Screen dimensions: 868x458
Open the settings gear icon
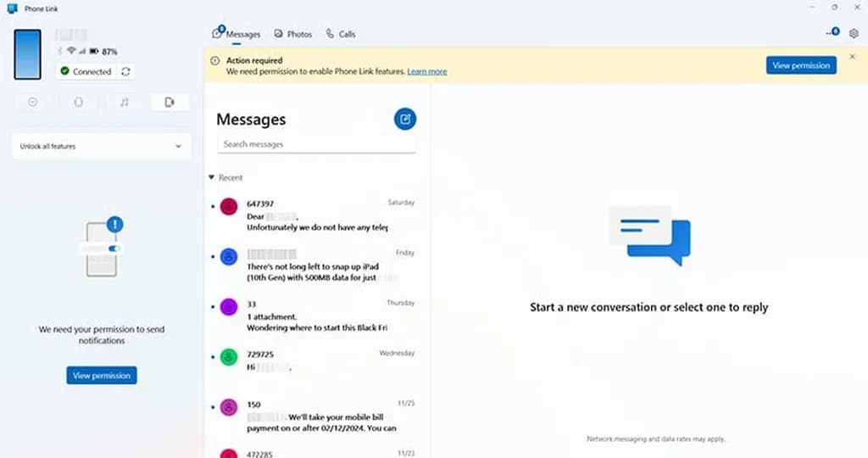click(854, 34)
